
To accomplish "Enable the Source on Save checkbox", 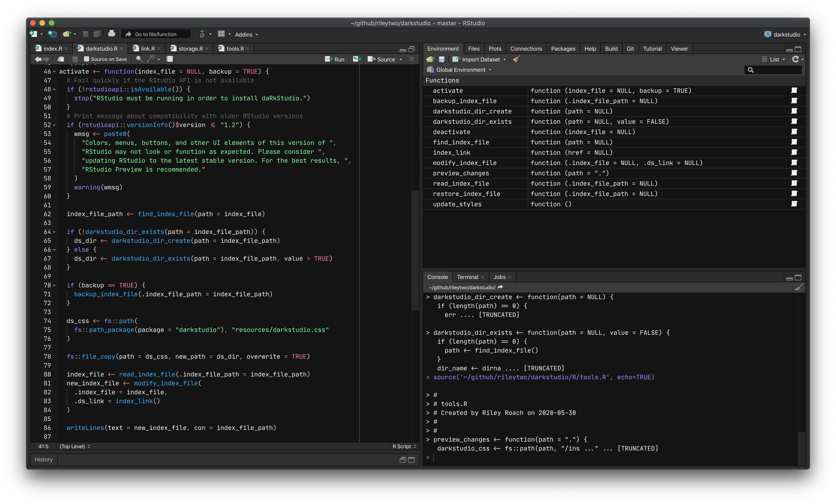I will (87, 59).
